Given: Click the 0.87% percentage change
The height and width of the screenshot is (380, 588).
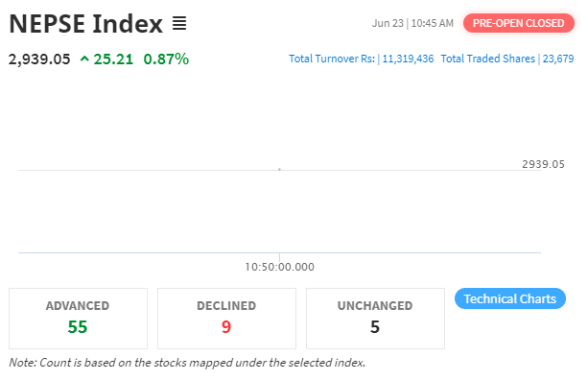Looking at the screenshot, I should (x=166, y=59).
